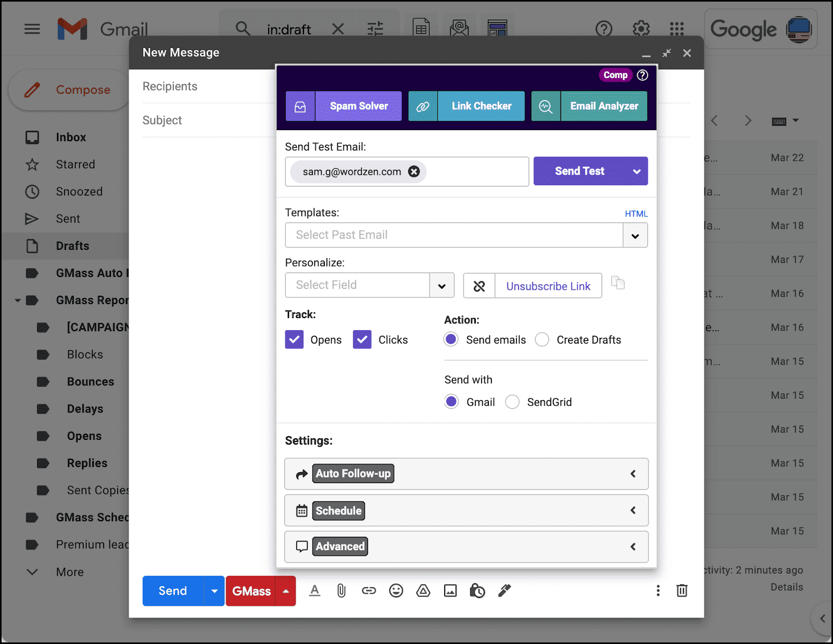Viewport: 833px width, 644px height.
Task: Copy the unsubscribe link using the copy icon
Action: click(x=618, y=283)
